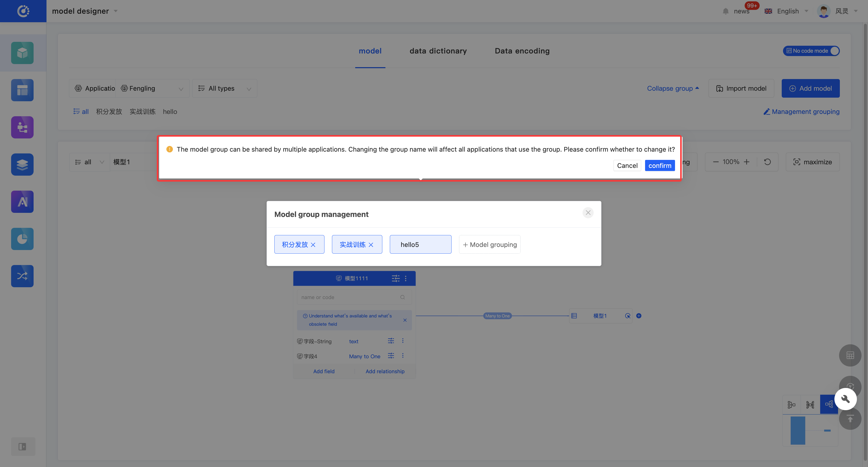The image size is (868, 467).
Task: Open the All types dropdown
Action: (225, 88)
